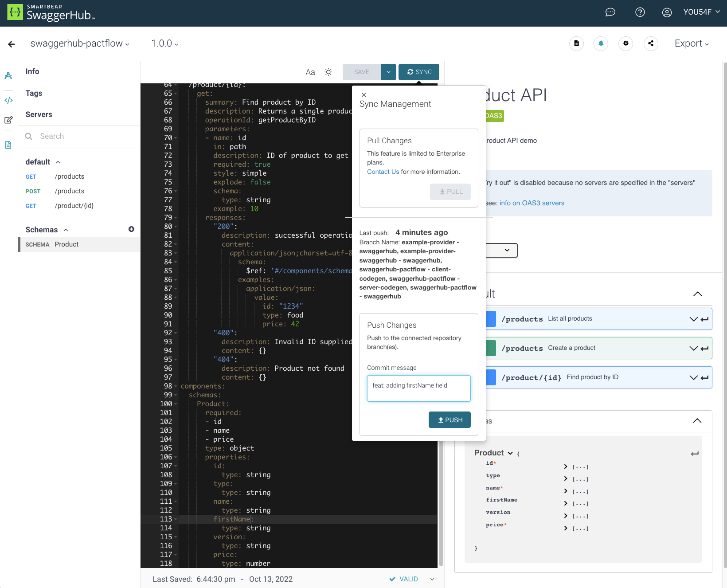Image resolution: width=727 pixels, height=588 pixels.
Task: Collapse the default operations section
Action: pyautogui.click(x=58, y=162)
